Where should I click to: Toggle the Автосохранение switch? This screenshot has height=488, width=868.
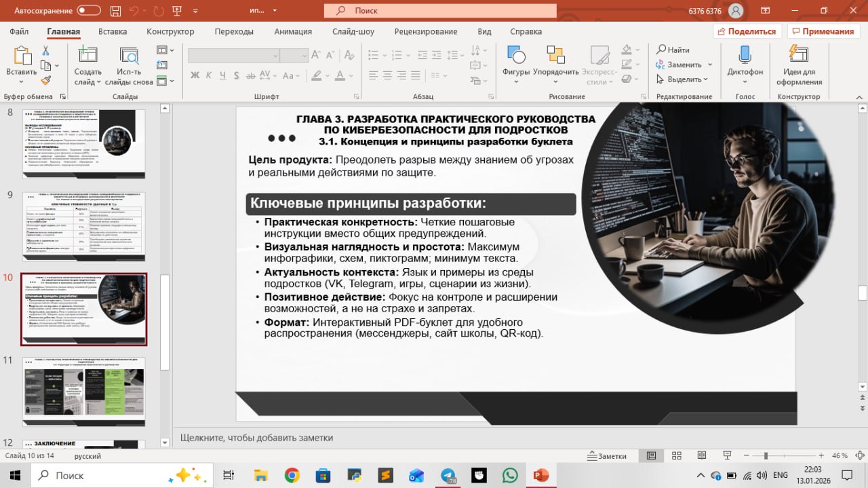tap(89, 11)
